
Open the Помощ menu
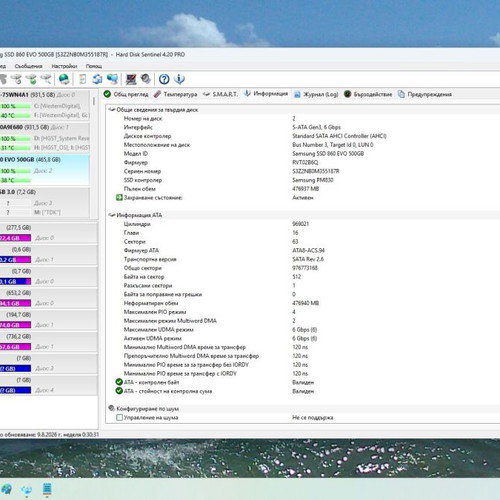94,66
